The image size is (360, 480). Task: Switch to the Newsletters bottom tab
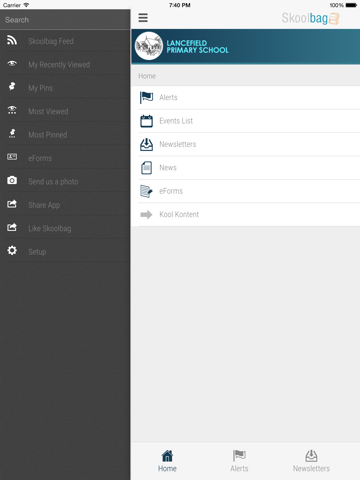coord(311,461)
